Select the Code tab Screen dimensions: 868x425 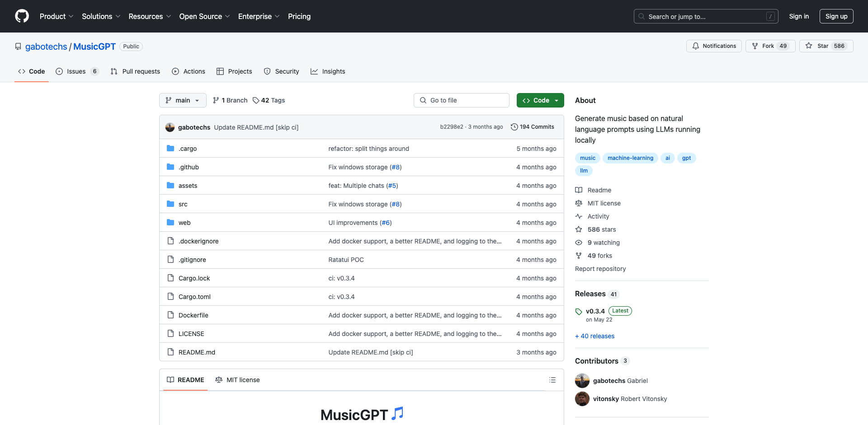pyautogui.click(x=31, y=71)
